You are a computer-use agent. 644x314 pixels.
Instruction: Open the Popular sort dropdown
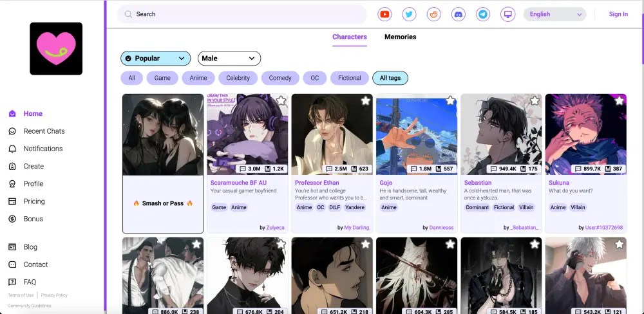click(156, 59)
